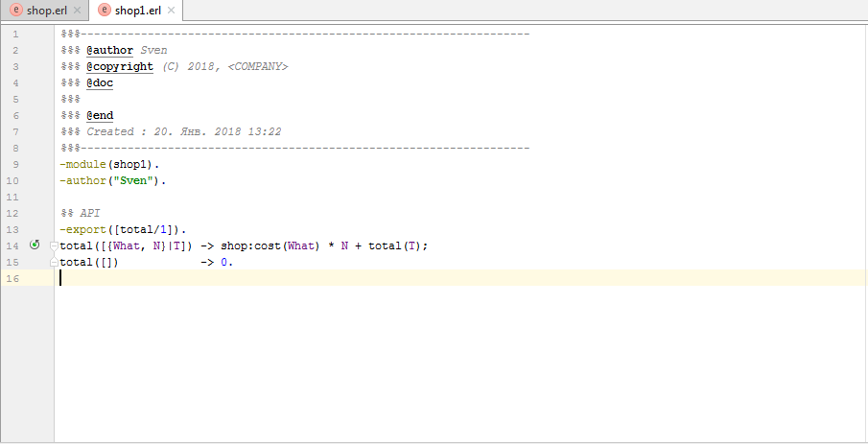Image resolution: width=868 pixels, height=444 pixels.
Task: Click the @author doc tag
Action: (x=109, y=51)
